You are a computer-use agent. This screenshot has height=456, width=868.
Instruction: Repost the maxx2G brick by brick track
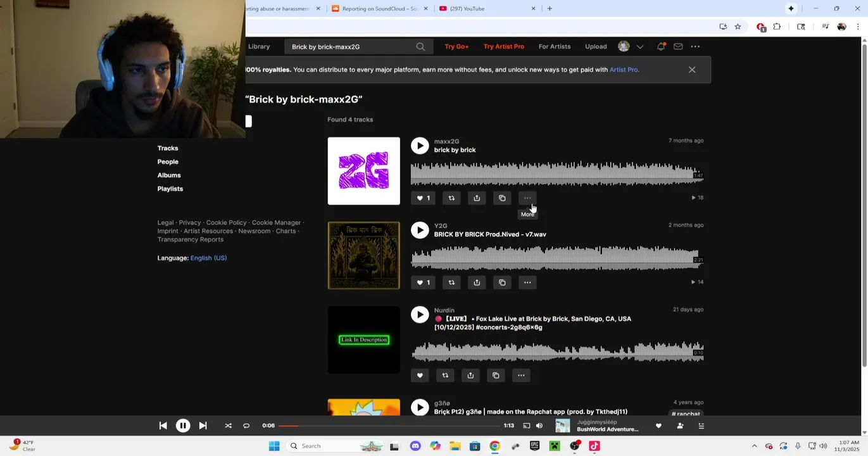point(451,198)
